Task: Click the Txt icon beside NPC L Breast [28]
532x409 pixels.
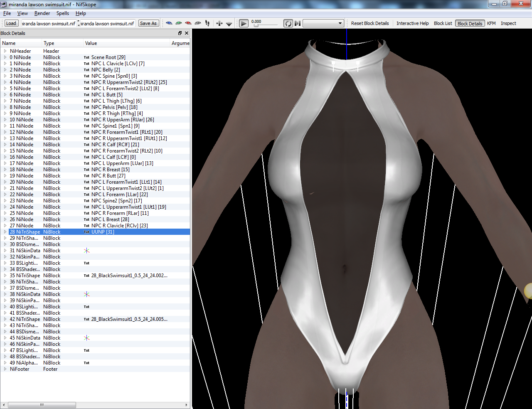Action: pos(86,219)
